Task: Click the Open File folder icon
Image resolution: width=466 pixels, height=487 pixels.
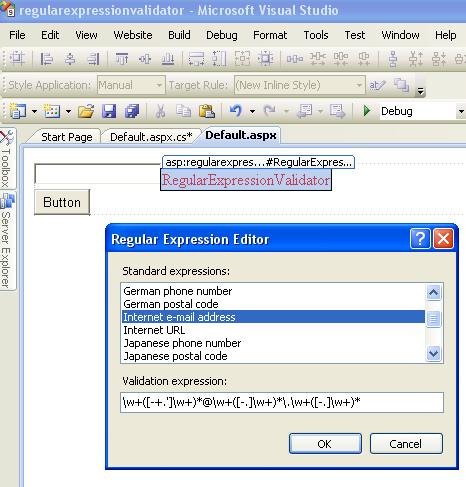Action: (86, 111)
